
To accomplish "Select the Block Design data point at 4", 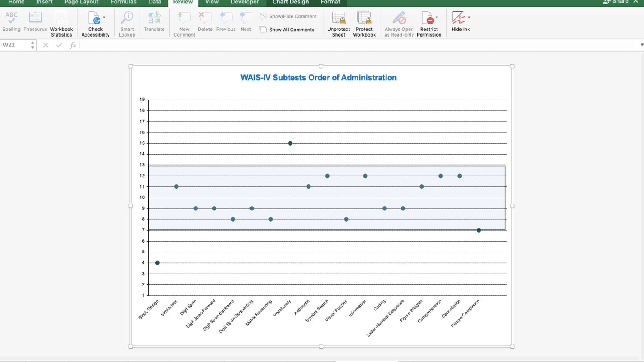I will click(158, 263).
